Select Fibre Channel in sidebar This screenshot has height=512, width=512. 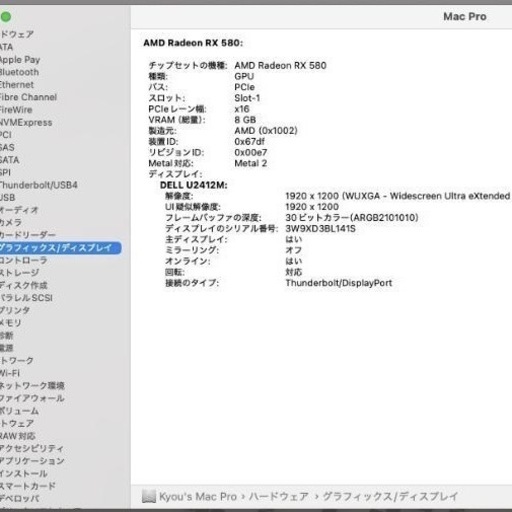coord(28,97)
